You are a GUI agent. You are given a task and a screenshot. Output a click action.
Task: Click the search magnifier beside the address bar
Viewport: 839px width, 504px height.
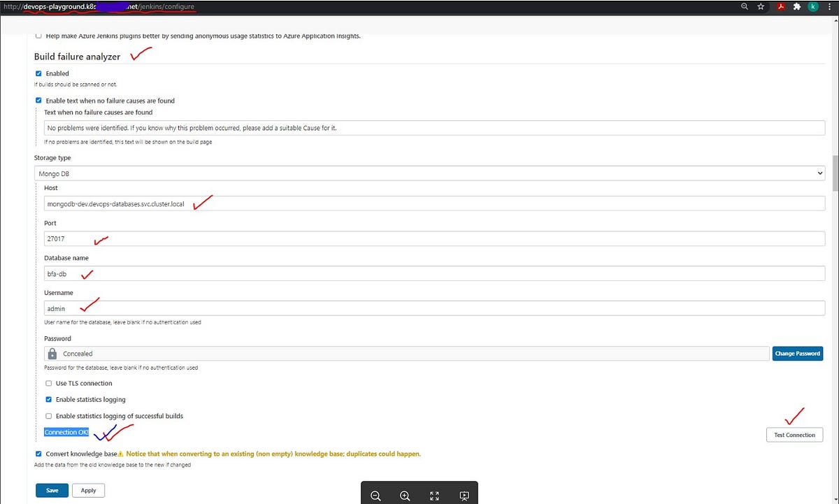pyautogui.click(x=744, y=7)
